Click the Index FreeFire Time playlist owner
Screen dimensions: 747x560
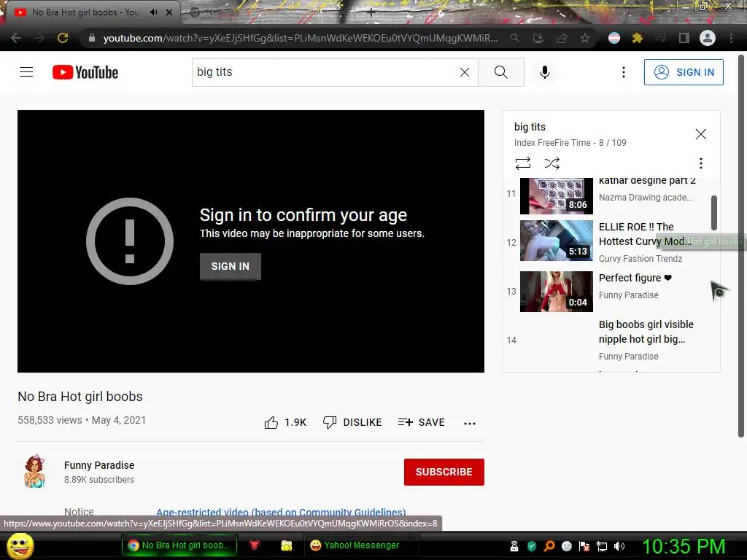coord(552,142)
